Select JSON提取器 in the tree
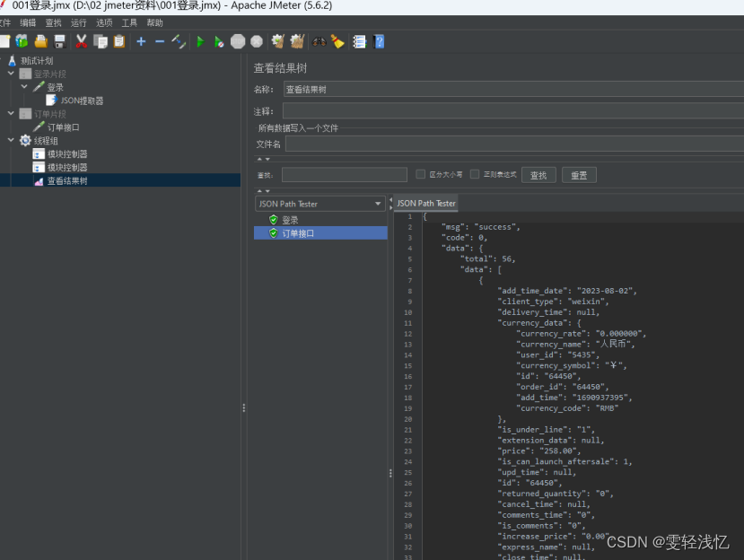The image size is (744, 560). point(82,101)
